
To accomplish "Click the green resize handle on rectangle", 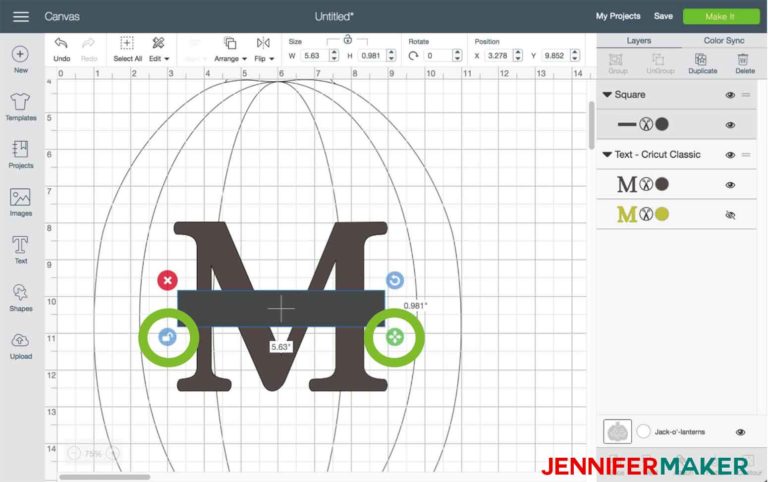I will [395, 337].
